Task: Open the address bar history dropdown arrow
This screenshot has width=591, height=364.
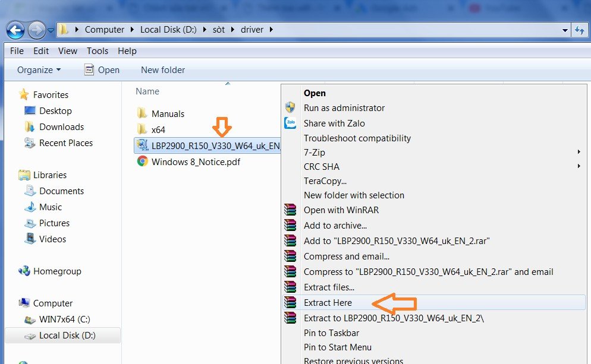Action: pyautogui.click(x=565, y=30)
